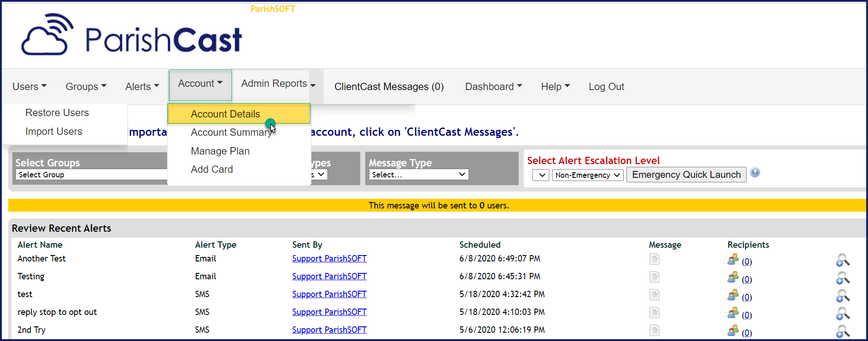The height and width of the screenshot is (341, 868).
Task: Click recipient count (0) for test row
Action: [747, 297]
